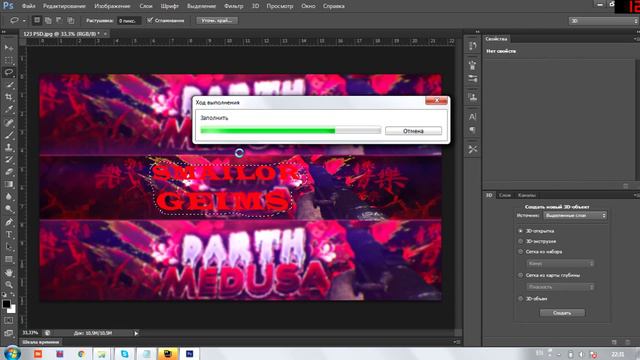The height and width of the screenshot is (360, 640).
Task: Select the 3D-экструзия radio button
Action: [x=520, y=241]
